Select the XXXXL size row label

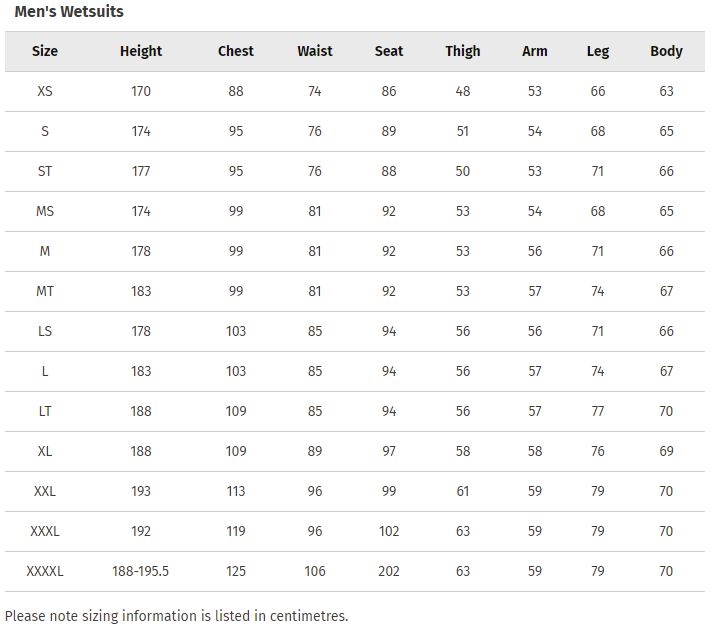pyautogui.click(x=45, y=571)
